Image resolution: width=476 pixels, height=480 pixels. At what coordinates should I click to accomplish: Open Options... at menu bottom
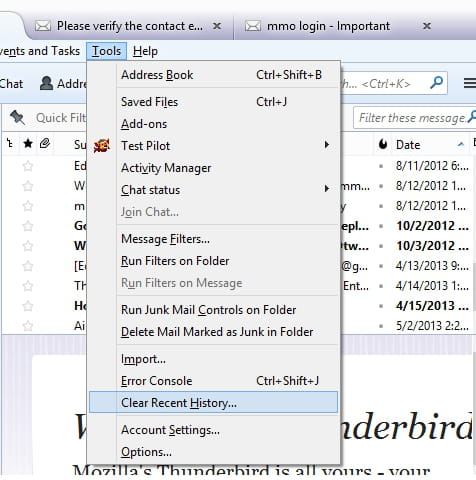(x=213, y=452)
